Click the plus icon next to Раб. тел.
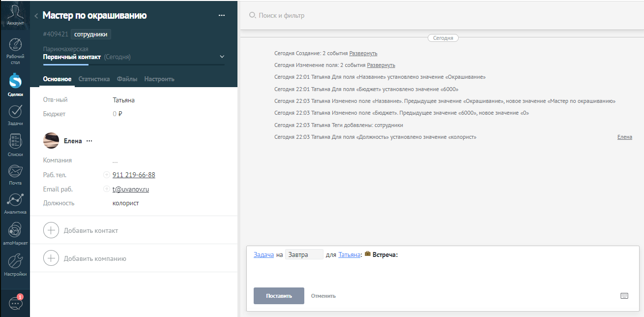The width and height of the screenshot is (644, 317). (x=107, y=174)
